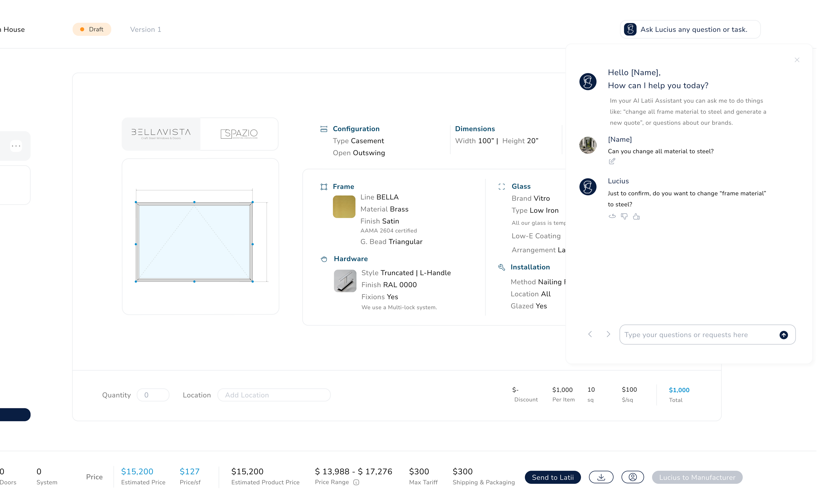Click the Add Location field
817x504 pixels.
(274, 395)
